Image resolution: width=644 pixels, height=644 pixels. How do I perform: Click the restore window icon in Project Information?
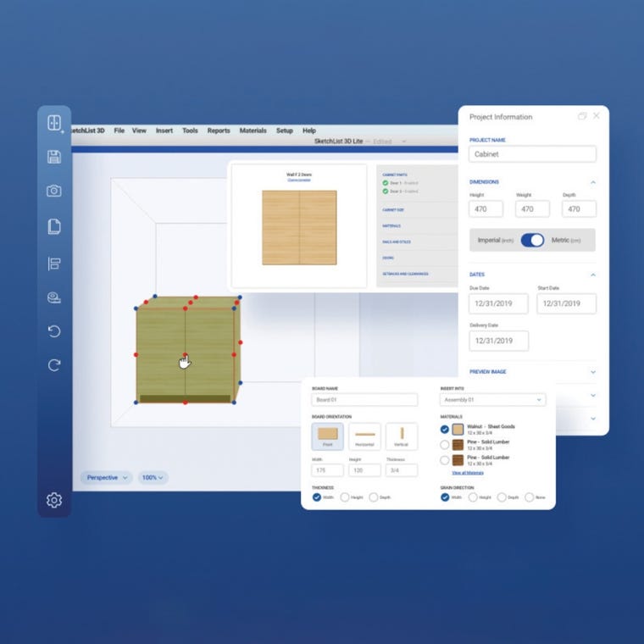click(582, 116)
